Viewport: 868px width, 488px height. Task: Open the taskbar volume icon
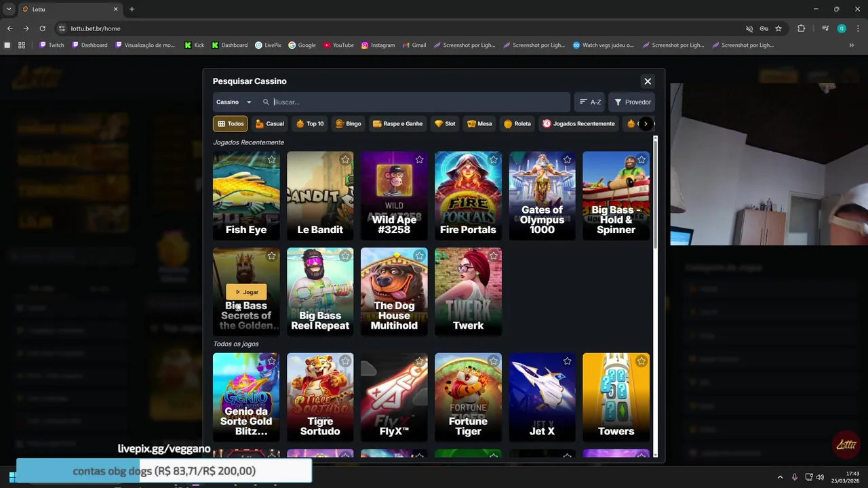(x=820, y=477)
